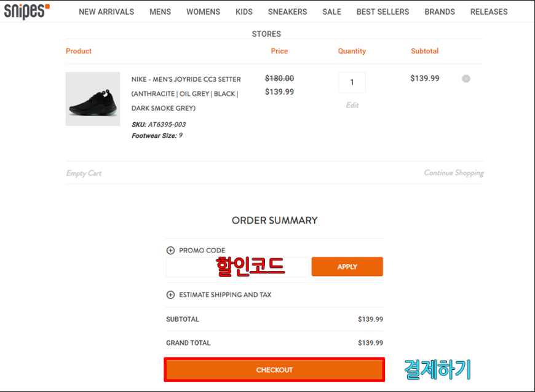This screenshot has height=392, width=535.
Task: Click the promo code input field
Action: 237,267
